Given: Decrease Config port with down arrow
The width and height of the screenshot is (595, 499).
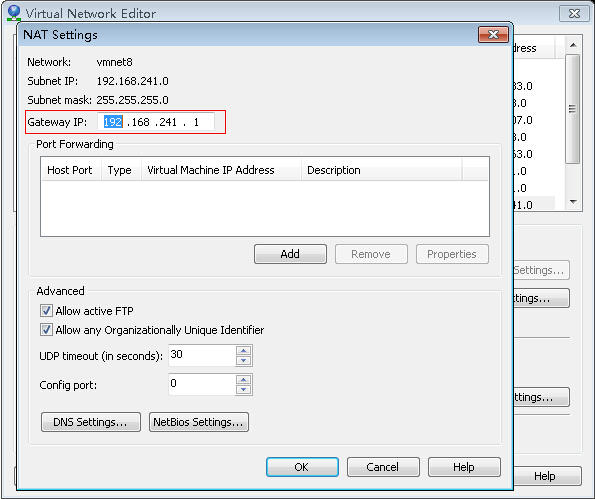Looking at the screenshot, I should pos(244,389).
